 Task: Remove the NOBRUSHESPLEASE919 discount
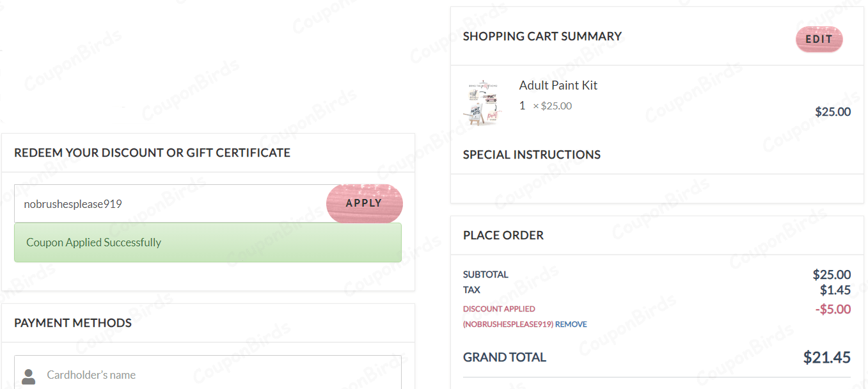(572, 324)
